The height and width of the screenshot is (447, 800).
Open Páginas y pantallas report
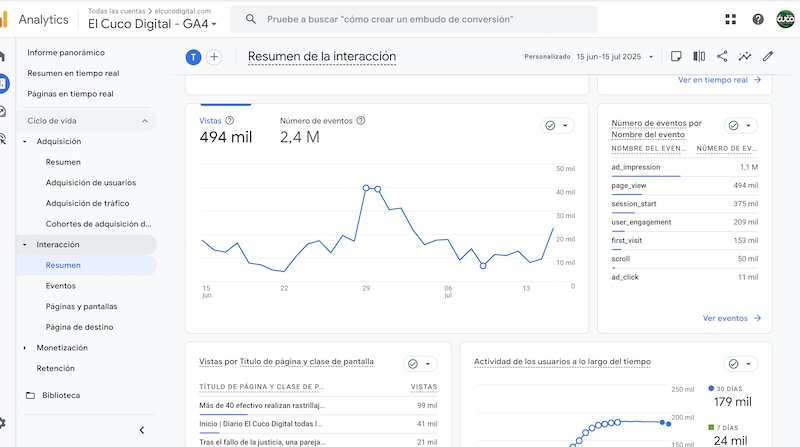81,306
